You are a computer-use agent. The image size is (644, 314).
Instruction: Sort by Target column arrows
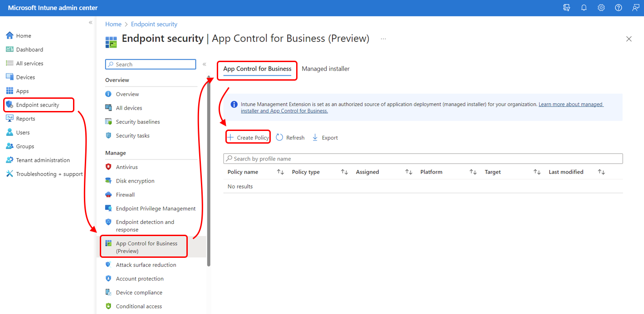point(537,172)
